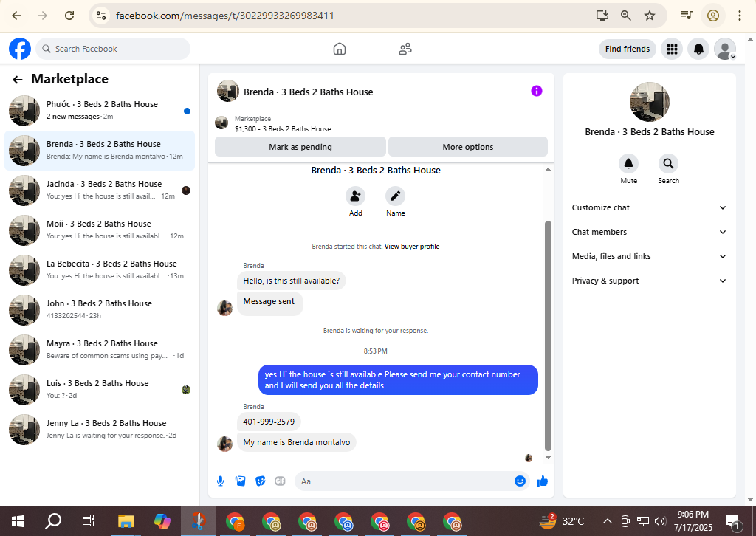
Task: Attach a photo file icon
Action: click(x=240, y=481)
